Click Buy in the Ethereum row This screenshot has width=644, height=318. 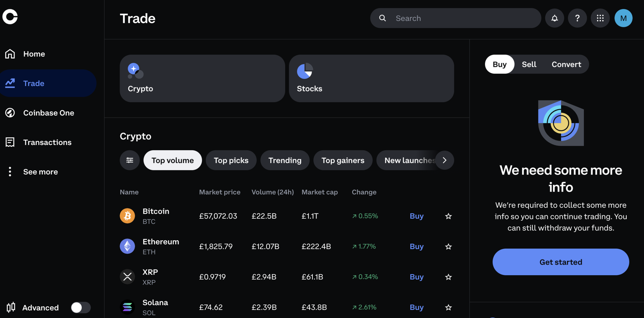[417, 246]
